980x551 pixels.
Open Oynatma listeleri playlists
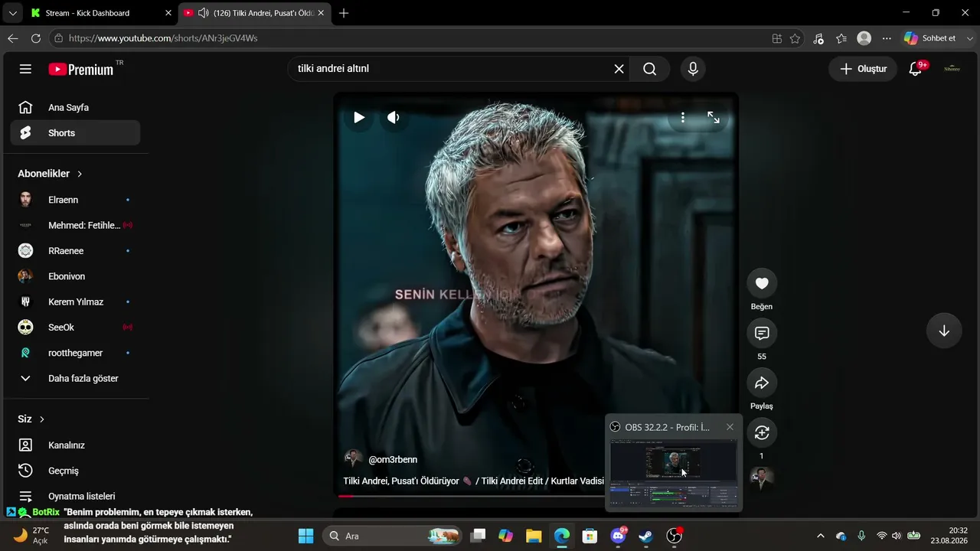(x=75, y=496)
